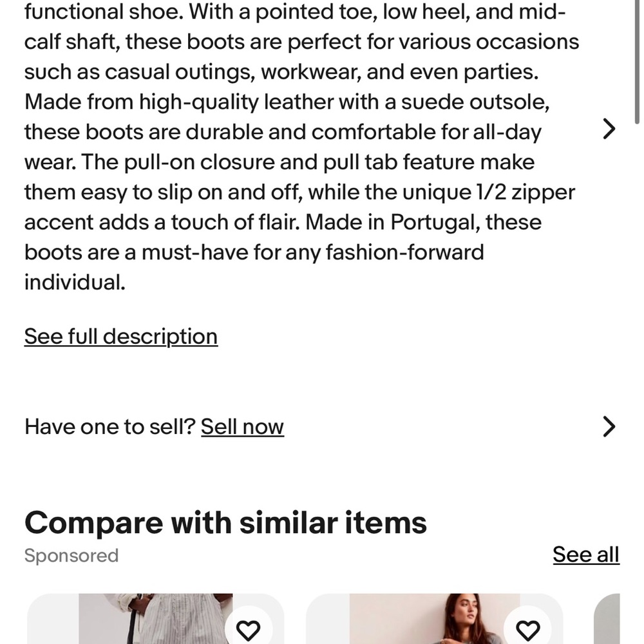Click the "Made in Portugal" description line
The height and width of the screenshot is (644, 644).
tap(283, 222)
